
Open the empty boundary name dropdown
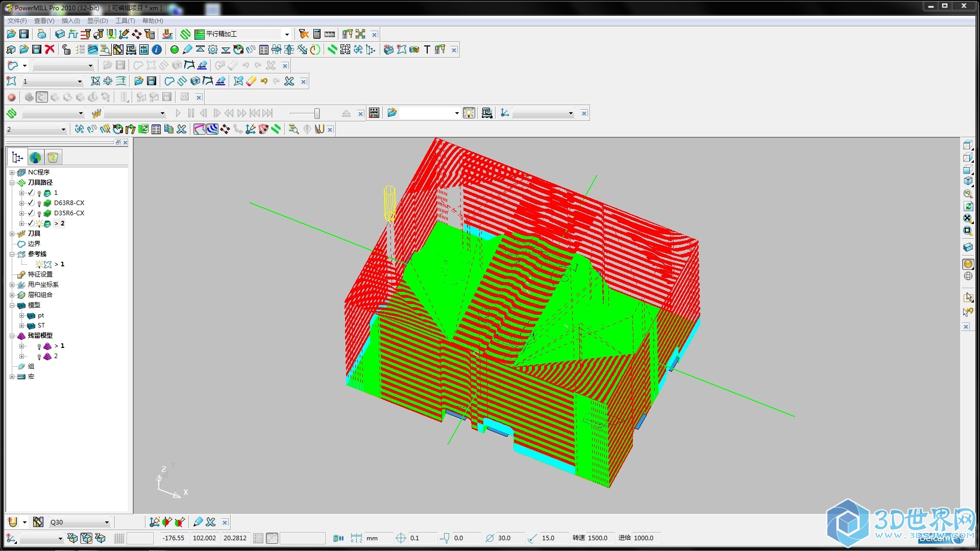click(x=90, y=66)
